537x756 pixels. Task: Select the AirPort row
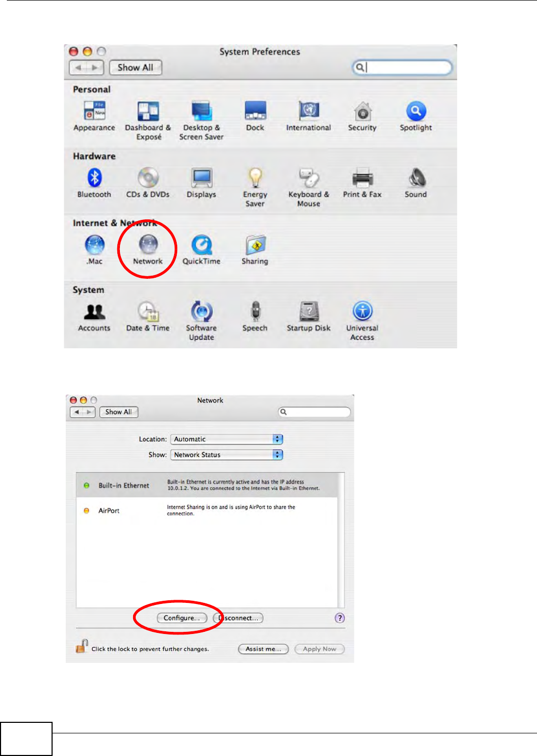207,511
